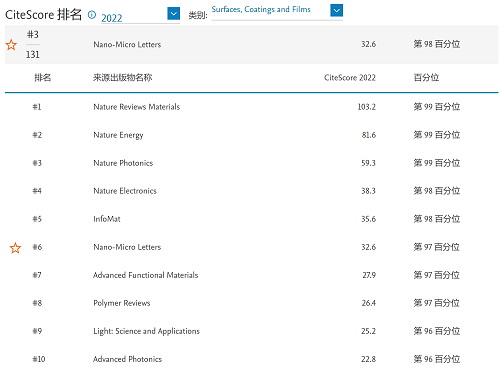Screen dimensions: 500x375
Task: Click the CiteScore value 103.2
Action: pyautogui.click(x=366, y=107)
